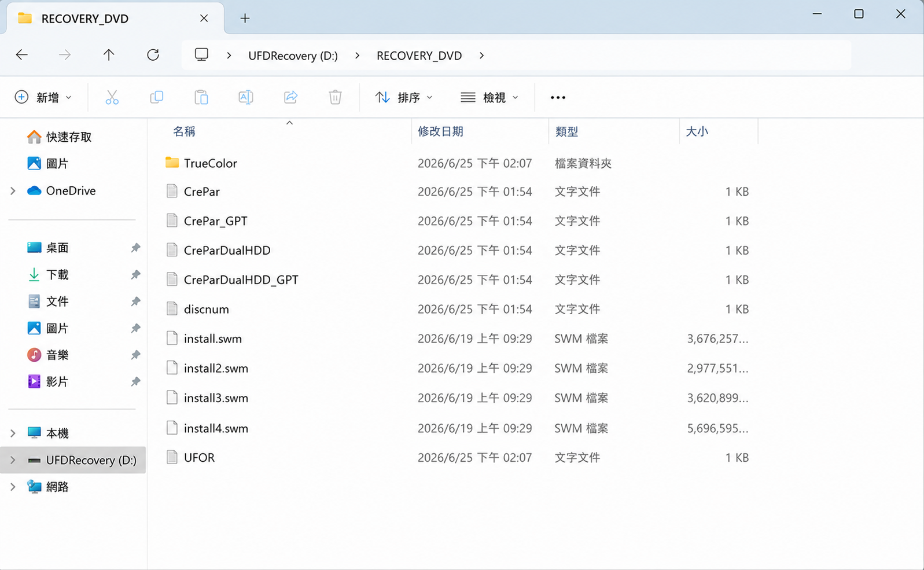This screenshot has height=570, width=924.
Task: Refresh the current folder view
Action: [153, 55]
